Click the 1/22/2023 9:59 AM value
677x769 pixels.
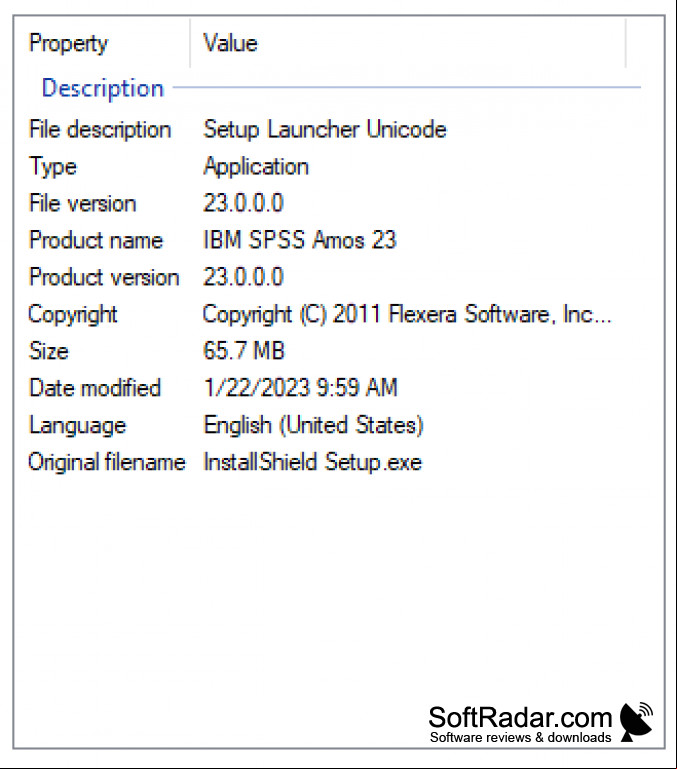point(301,388)
